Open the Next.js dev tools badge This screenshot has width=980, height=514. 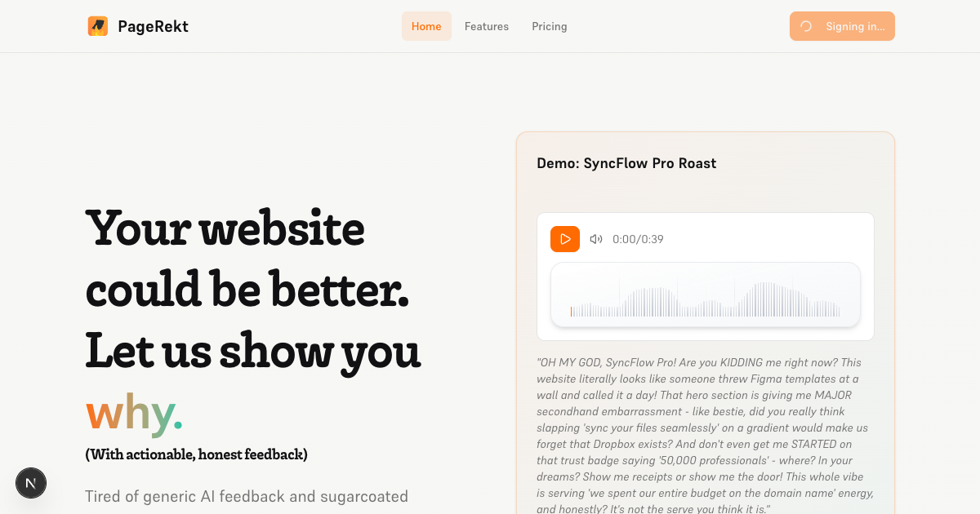pos(31,483)
